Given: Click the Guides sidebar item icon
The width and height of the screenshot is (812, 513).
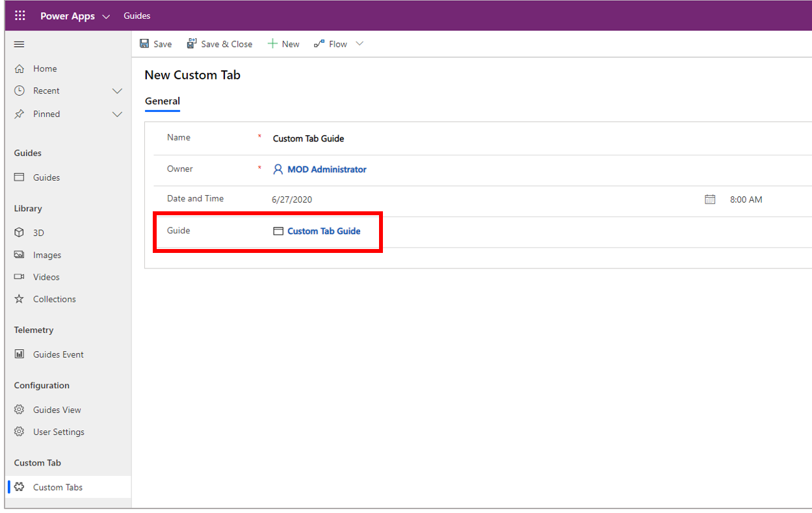Looking at the screenshot, I should click(20, 177).
